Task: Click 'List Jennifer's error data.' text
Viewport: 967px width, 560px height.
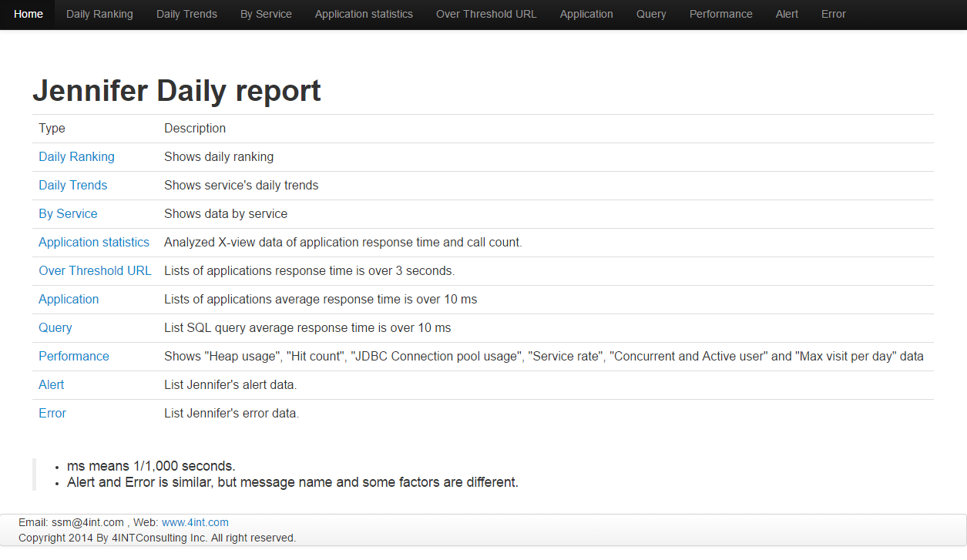Action: 231,413
